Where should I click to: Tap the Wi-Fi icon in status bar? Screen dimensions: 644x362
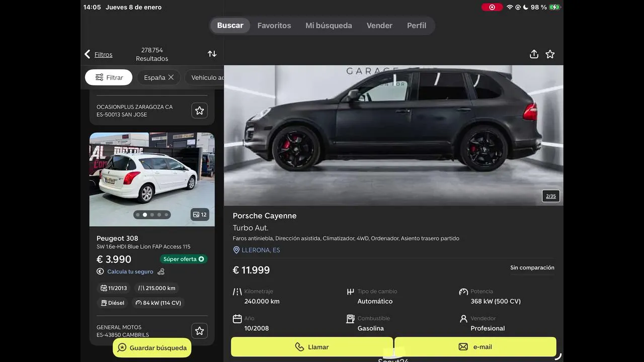pos(510,7)
